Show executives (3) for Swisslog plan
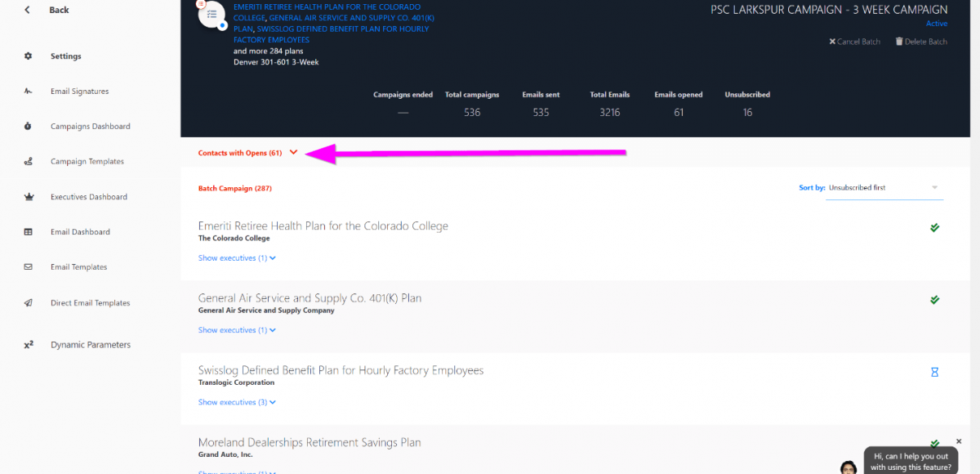This screenshot has height=474, width=980. click(x=237, y=402)
